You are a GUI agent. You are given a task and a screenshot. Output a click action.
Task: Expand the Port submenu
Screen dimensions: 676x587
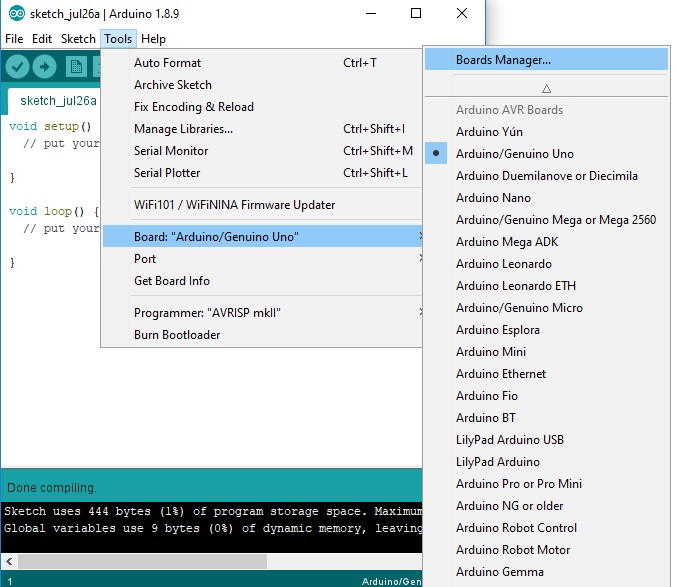tap(262, 259)
